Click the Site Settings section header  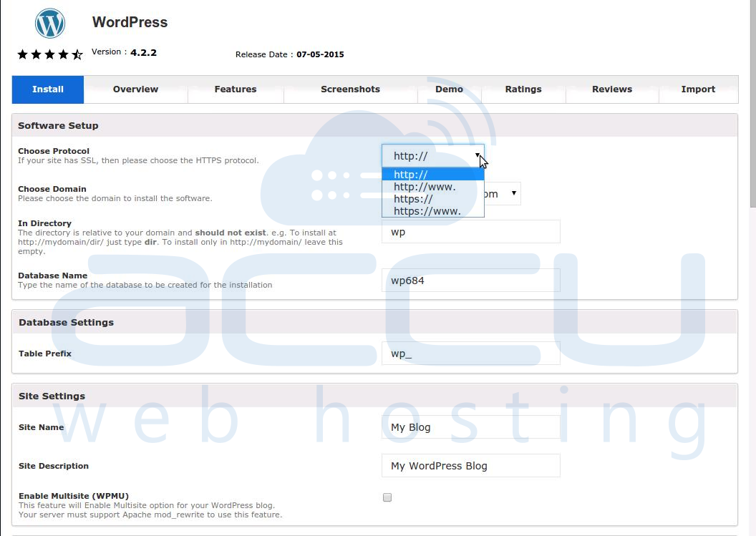(x=374, y=396)
